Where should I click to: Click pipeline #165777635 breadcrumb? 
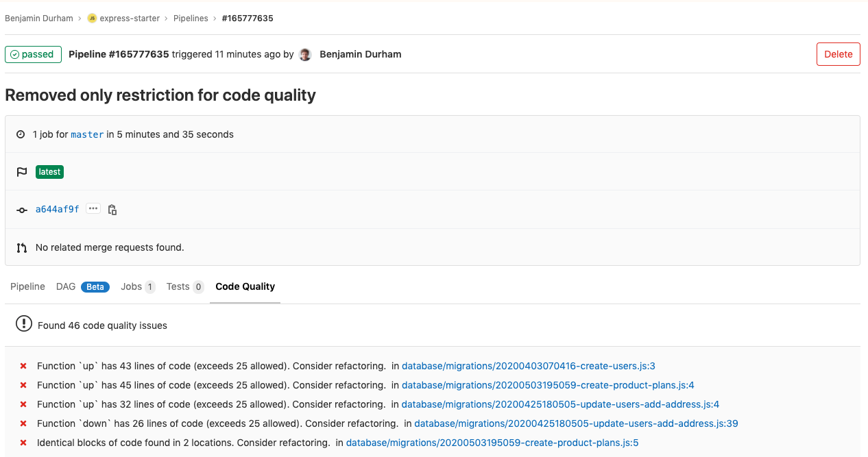click(248, 18)
